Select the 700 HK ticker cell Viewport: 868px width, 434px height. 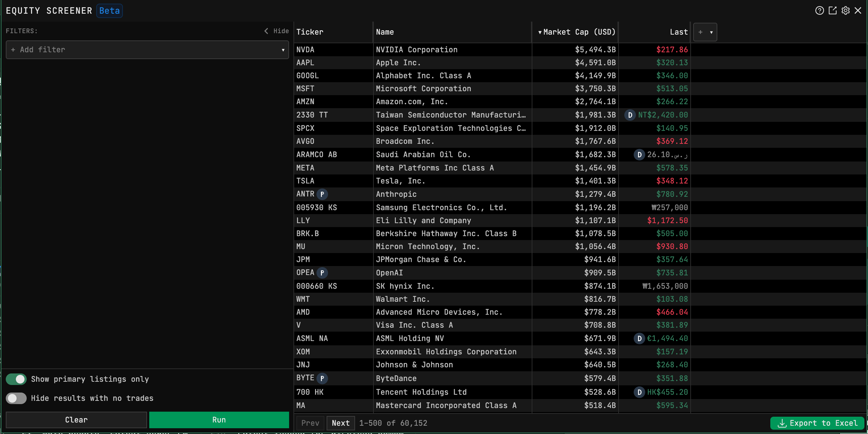pos(333,392)
